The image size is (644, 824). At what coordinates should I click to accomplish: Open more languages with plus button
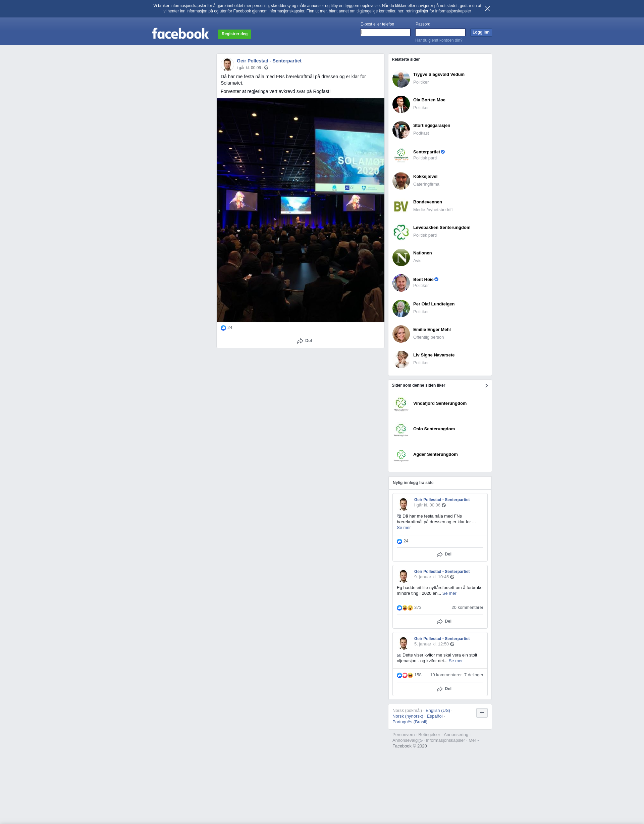[x=482, y=713]
